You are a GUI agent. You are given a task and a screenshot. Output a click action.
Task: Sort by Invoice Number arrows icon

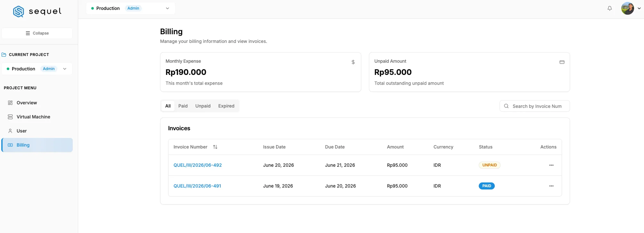click(x=215, y=147)
